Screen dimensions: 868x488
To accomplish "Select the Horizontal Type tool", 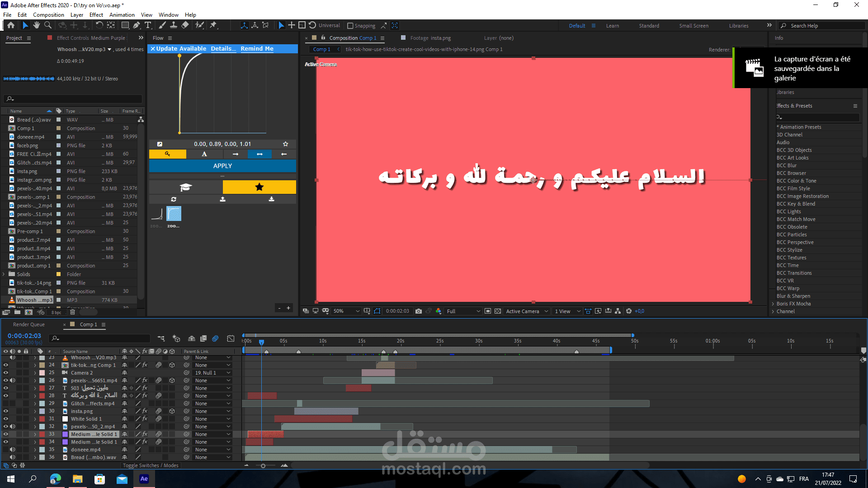I will pyautogui.click(x=148, y=25).
